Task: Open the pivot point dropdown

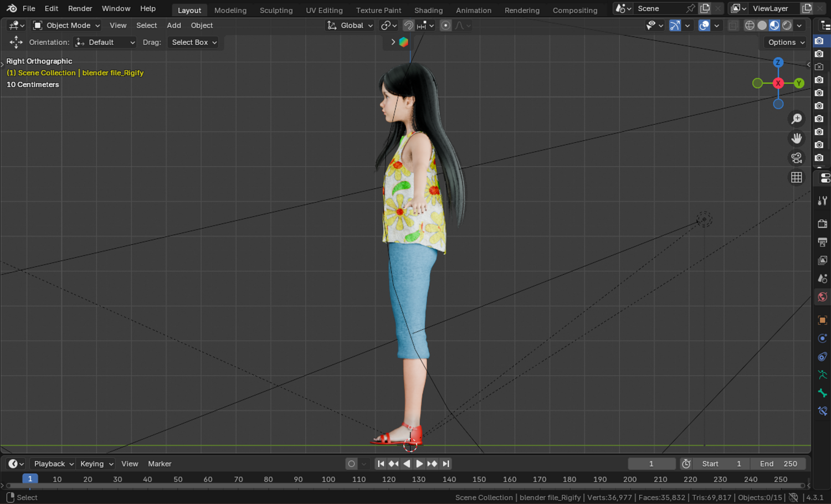Action: coord(389,25)
